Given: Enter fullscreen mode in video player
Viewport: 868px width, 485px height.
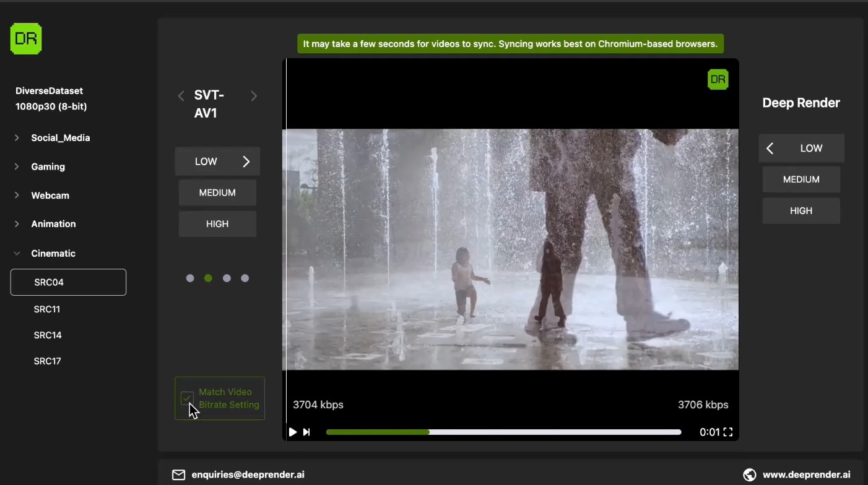Looking at the screenshot, I should [x=728, y=432].
